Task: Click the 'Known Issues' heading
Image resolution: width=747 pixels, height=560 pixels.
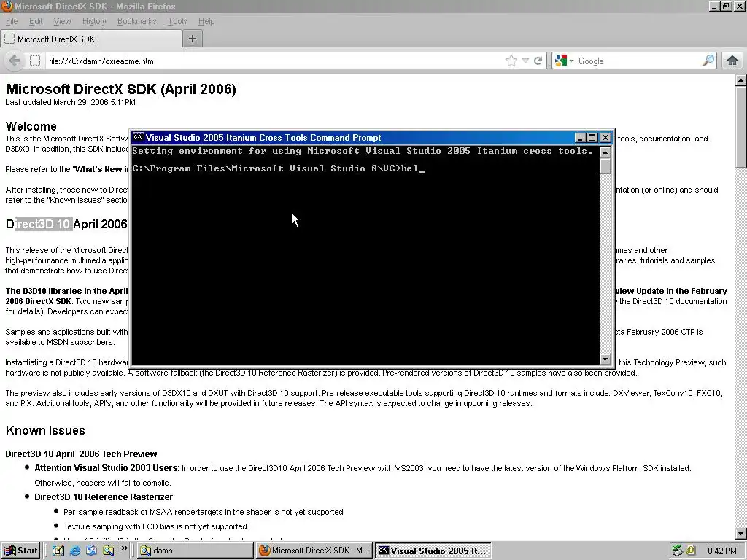Action: point(45,430)
